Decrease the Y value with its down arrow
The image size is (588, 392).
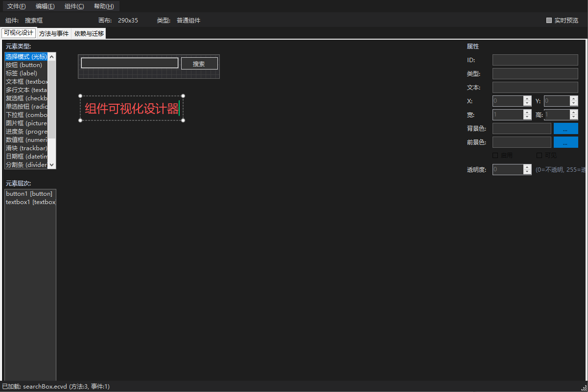click(x=574, y=104)
